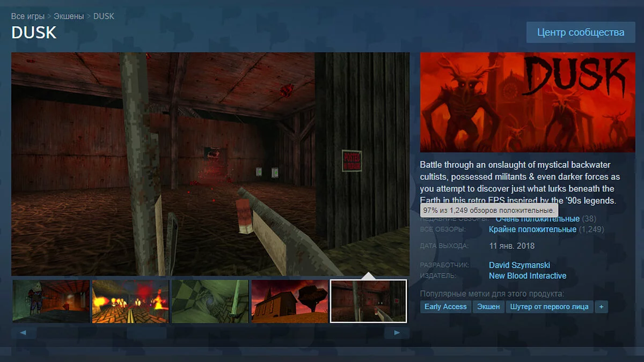Screen dimensions: 644x362
Task: Click the DUSK header capsule image
Action: (526, 102)
